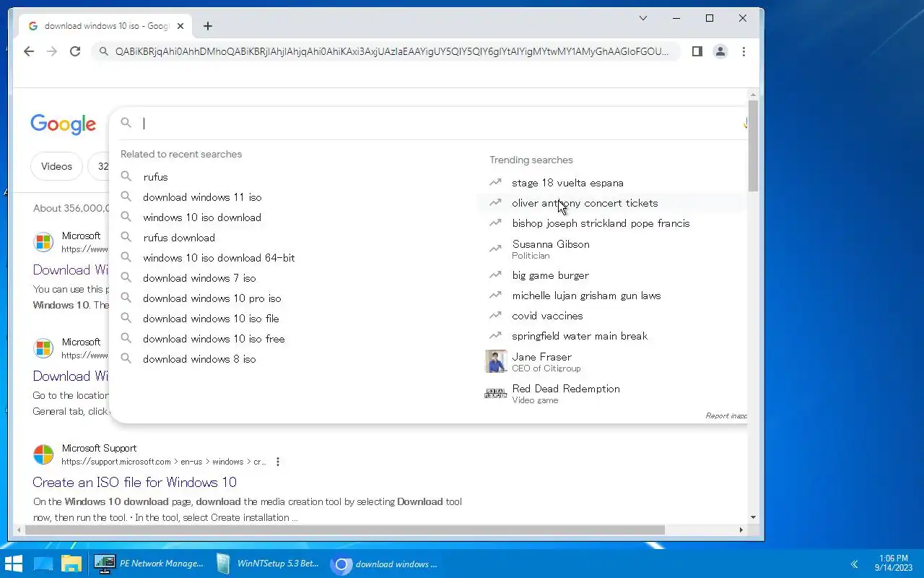Image resolution: width=924 pixels, height=578 pixels.
Task: Click the scroll-down arrow of vertical scrollbar
Action: (753, 517)
